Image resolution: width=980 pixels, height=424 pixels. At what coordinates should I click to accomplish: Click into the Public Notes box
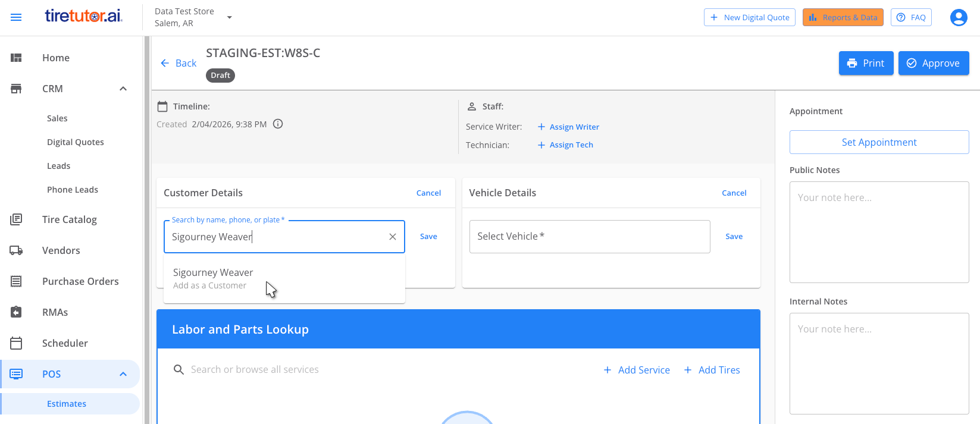click(879, 232)
